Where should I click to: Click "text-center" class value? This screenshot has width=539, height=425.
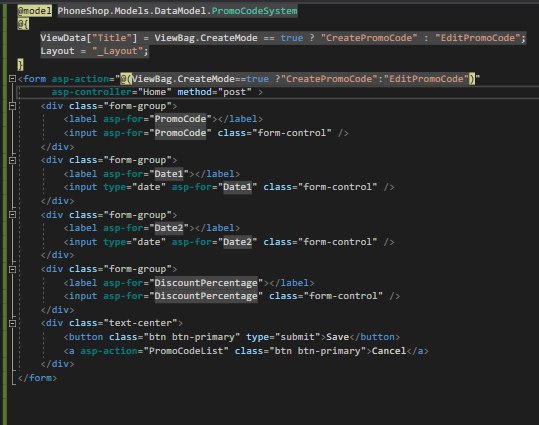click(140, 323)
